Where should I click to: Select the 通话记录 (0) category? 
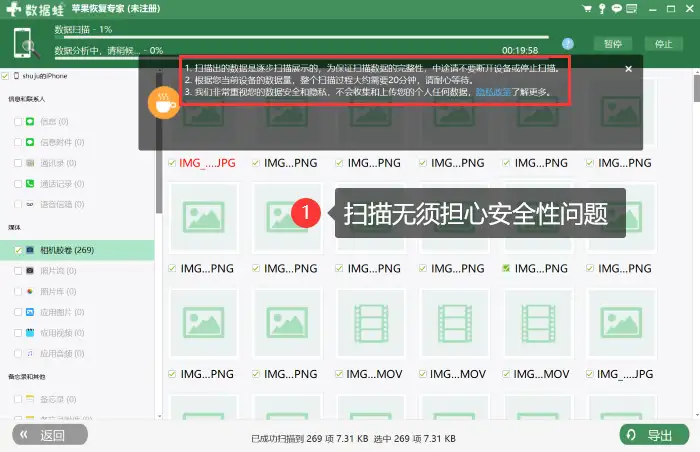(x=77, y=184)
